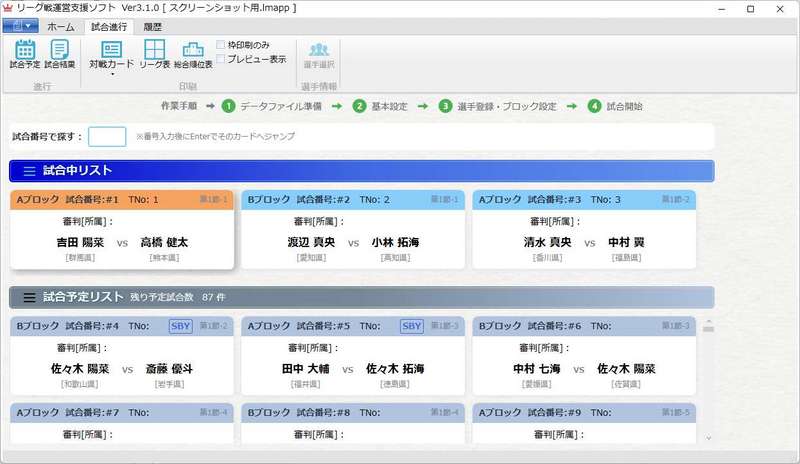Image resolution: width=800 pixels, height=464 pixels.
Task: Click the hamburger icon on 試合中リスト header
Action: tap(30, 171)
